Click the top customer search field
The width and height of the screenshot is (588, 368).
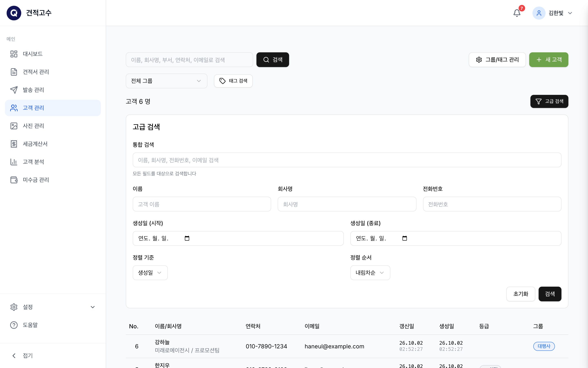[x=189, y=60]
